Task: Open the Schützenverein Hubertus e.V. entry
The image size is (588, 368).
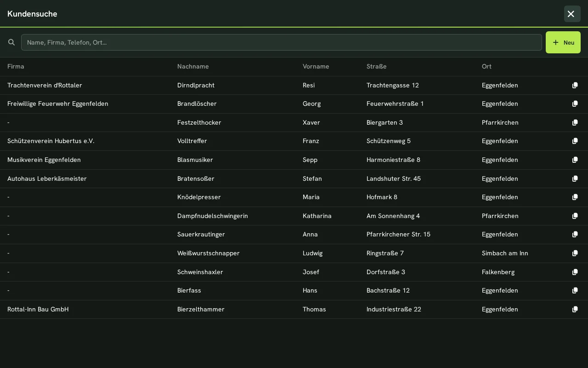Action: click(x=51, y=141)
